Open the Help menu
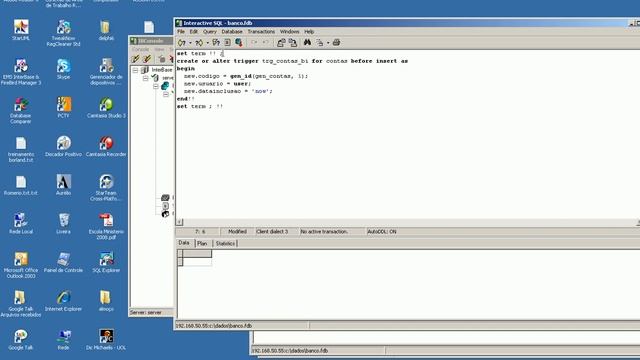Viewport: 640px width, 360px height. coord(309,31)
